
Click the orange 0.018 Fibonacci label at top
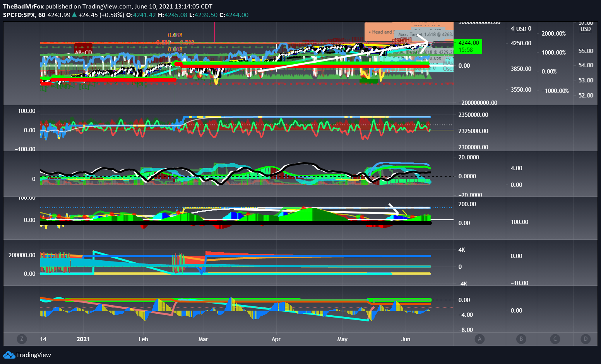coord(175,35)
